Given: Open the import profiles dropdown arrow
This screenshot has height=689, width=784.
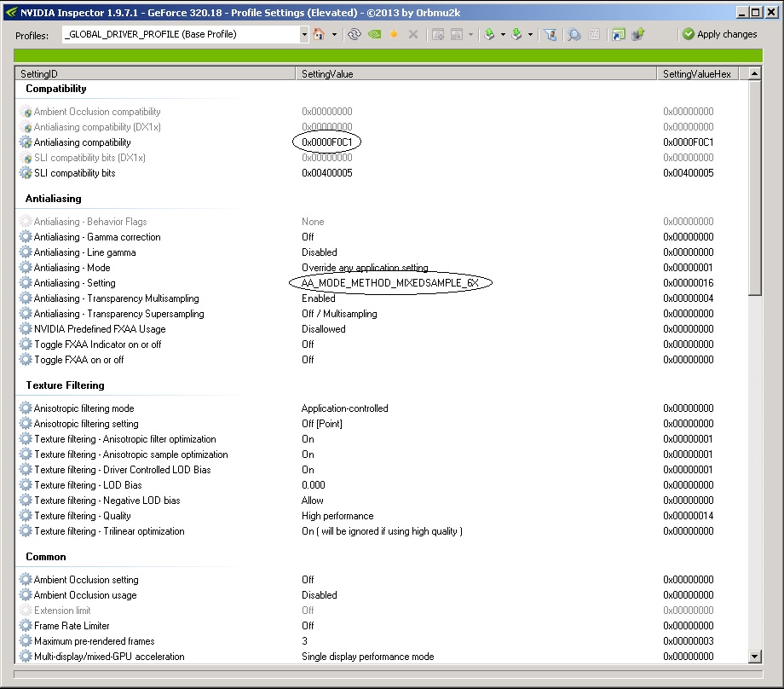Looking at the screenshot, I should pyautogui.click(x=530, y=34).
